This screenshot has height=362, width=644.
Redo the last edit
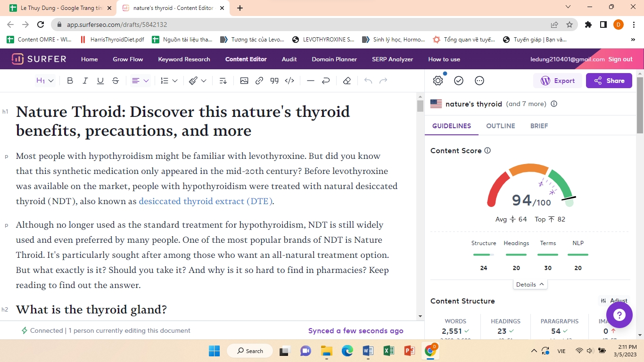click(x=383, y=81)
